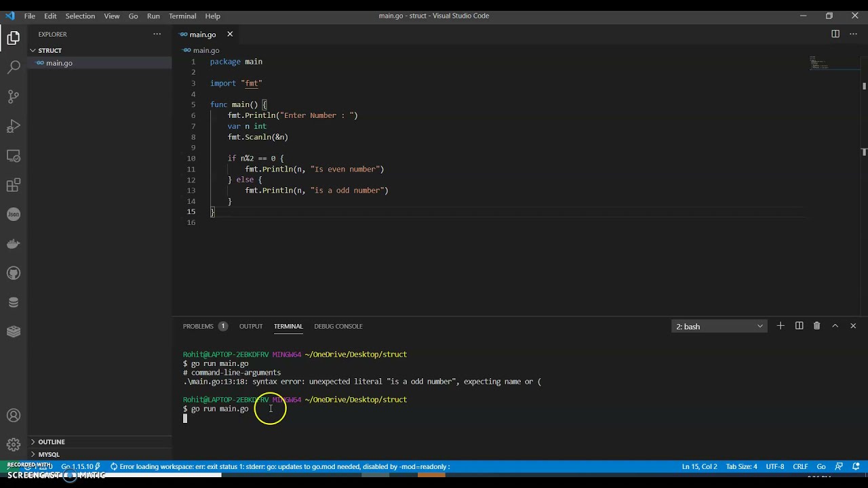Click main.go in the editor breadcrumb
The image size is (868, 488).
(x=206, y=50)
